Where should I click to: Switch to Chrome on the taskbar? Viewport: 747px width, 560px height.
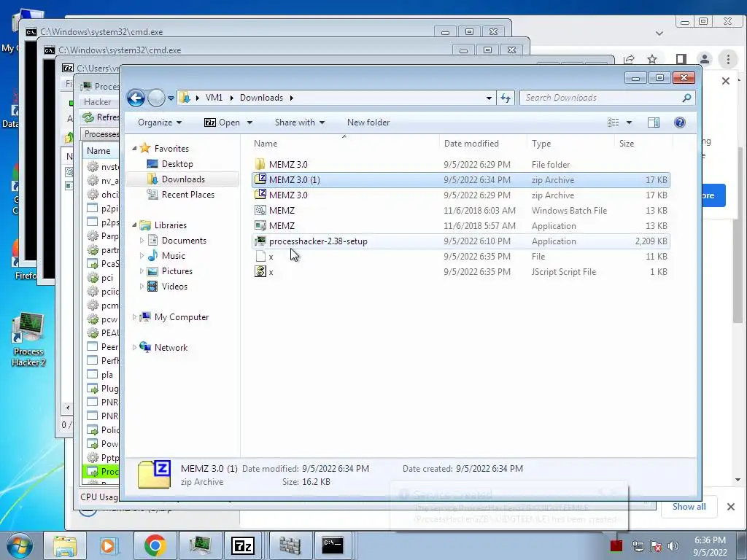(x=155, y=545)
